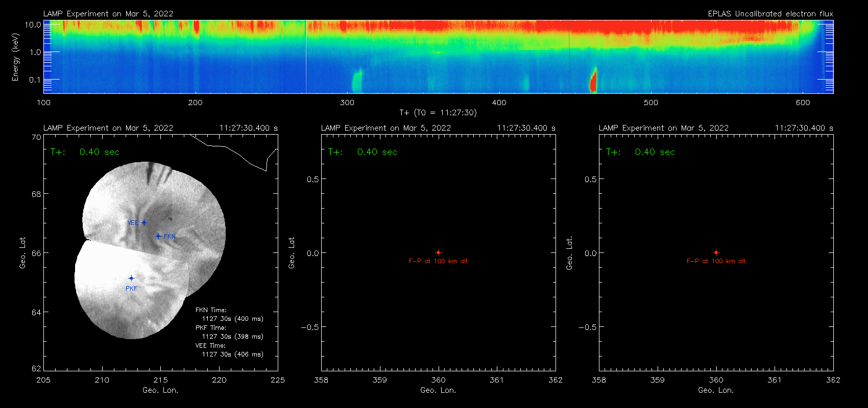Click the spectrogram 'LAMP Experiment on Mar 5, 2022' title
The width and height of the screenshot is (868, 408).
[x=108, y=14]
